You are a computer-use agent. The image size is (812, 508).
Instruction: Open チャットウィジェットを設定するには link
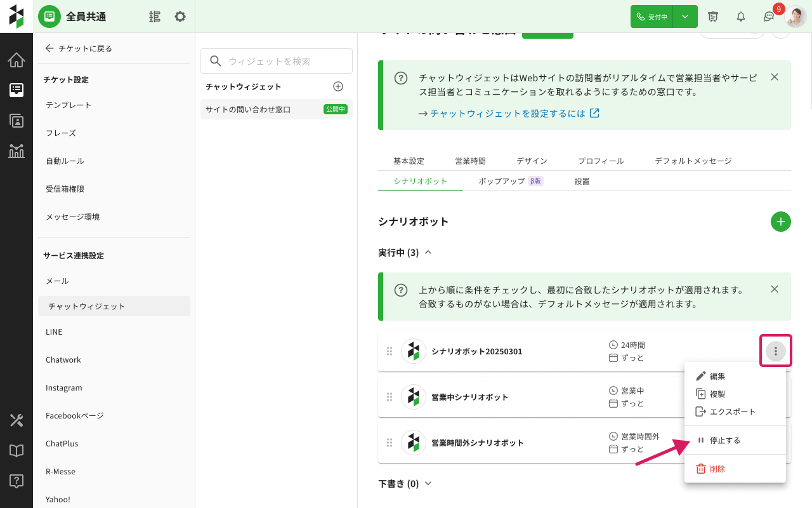pos(514,114)
